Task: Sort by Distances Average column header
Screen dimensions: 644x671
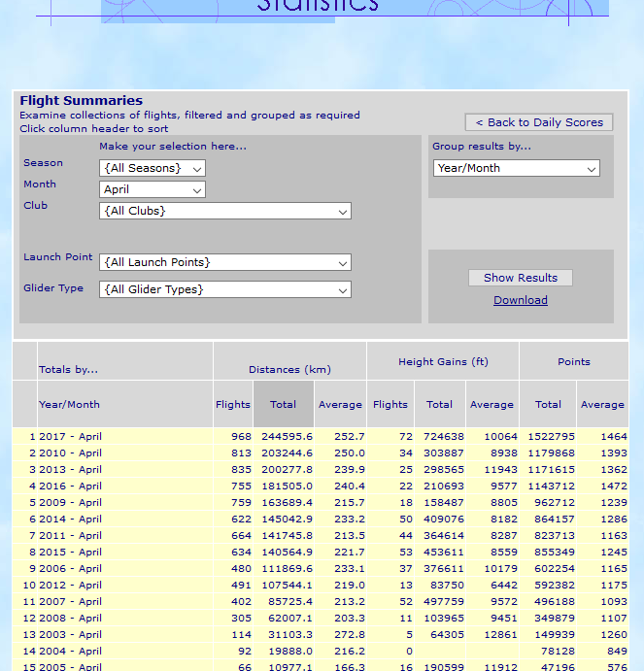Action: tap(340, 405)
